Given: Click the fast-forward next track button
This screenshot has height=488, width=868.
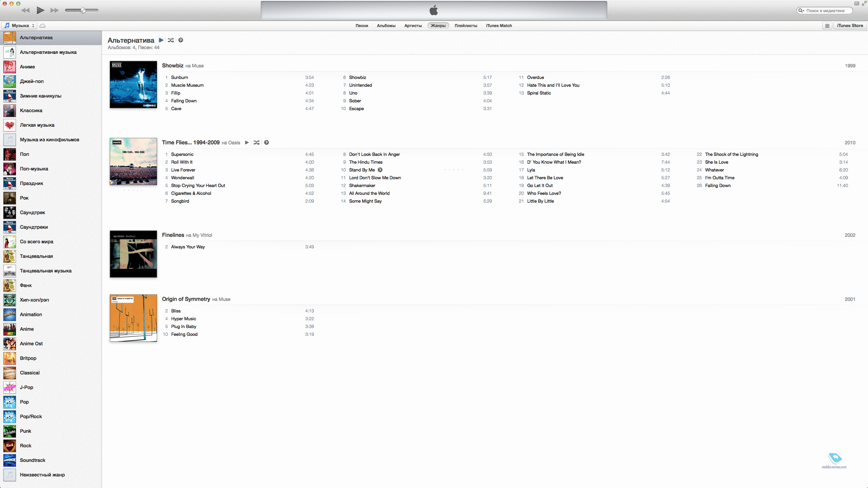Looking at the screenshot, I should [54, 11].
